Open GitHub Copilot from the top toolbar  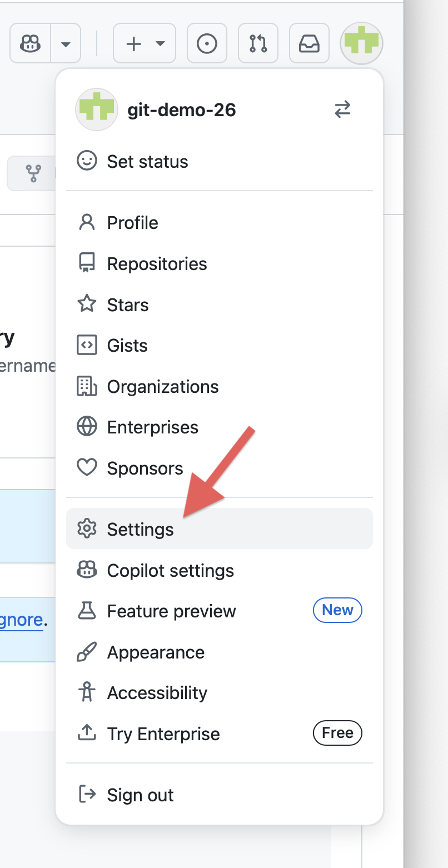(29, 43)
